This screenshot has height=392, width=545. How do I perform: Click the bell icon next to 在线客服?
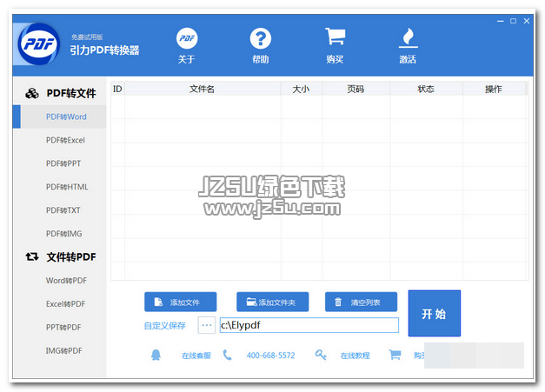(156, 355)
